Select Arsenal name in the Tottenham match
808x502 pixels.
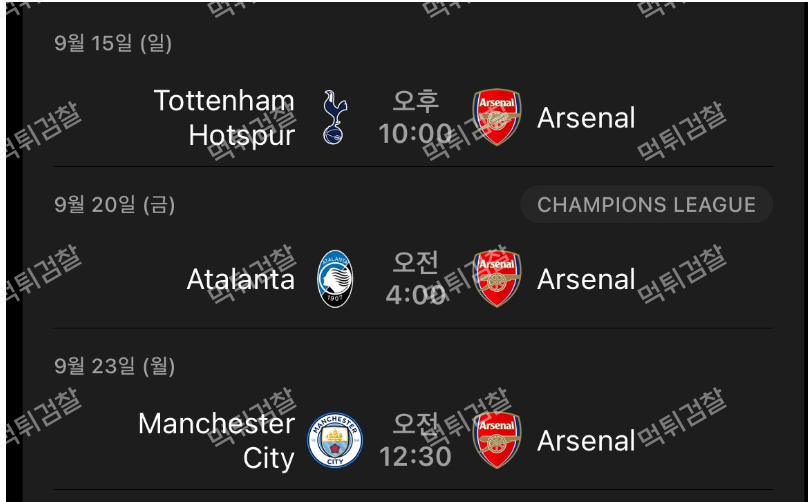point(586,118)
